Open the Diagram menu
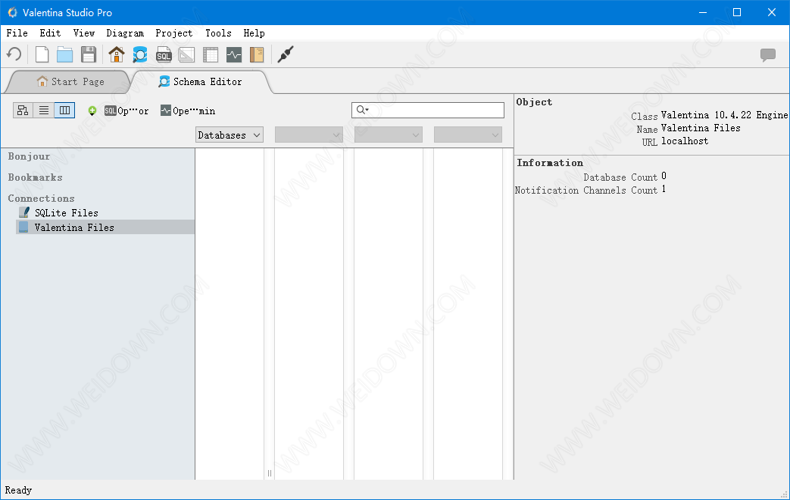 pyautogui.click(x=125, y=33)
